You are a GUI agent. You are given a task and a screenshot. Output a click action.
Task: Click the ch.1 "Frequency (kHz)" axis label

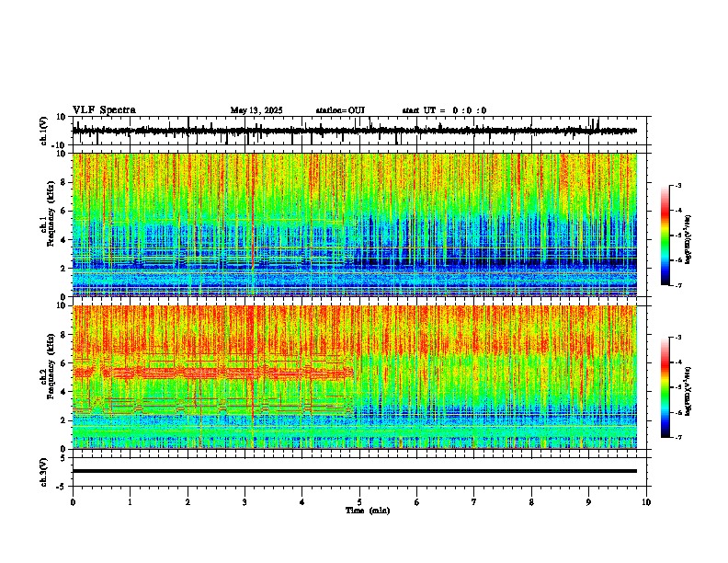pyautogui.click(x=51, y=214)
